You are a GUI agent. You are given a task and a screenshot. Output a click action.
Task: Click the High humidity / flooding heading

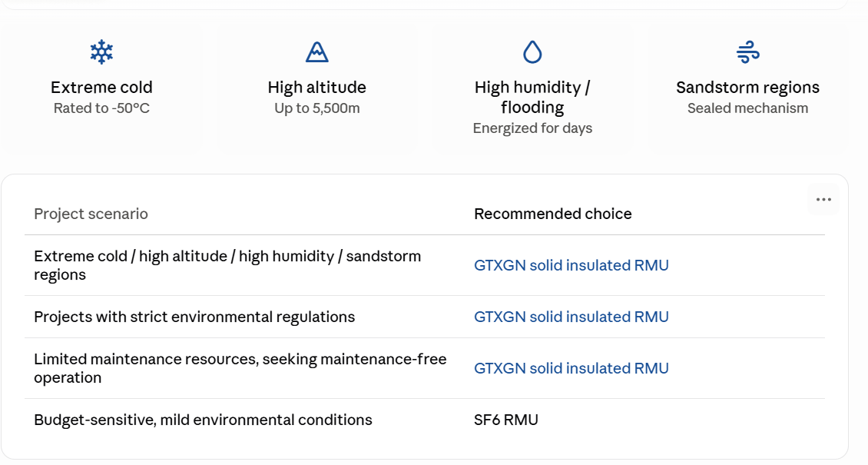tap(532, 97)
